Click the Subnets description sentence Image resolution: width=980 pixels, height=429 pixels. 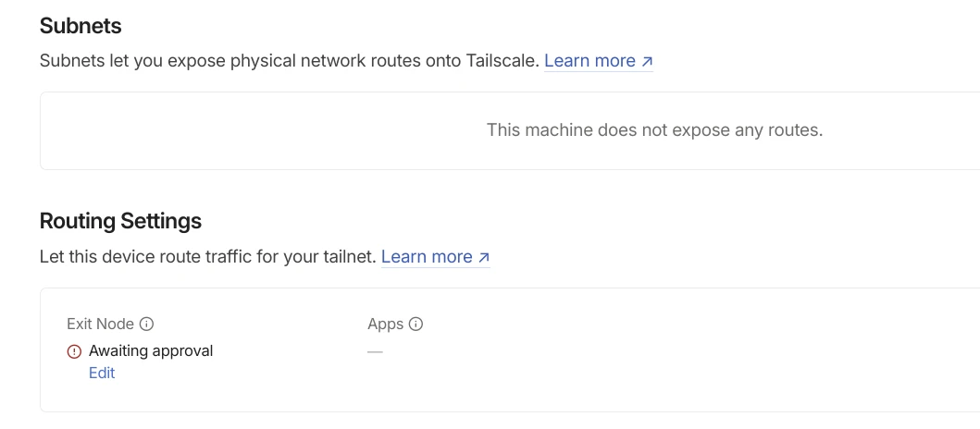289,61
